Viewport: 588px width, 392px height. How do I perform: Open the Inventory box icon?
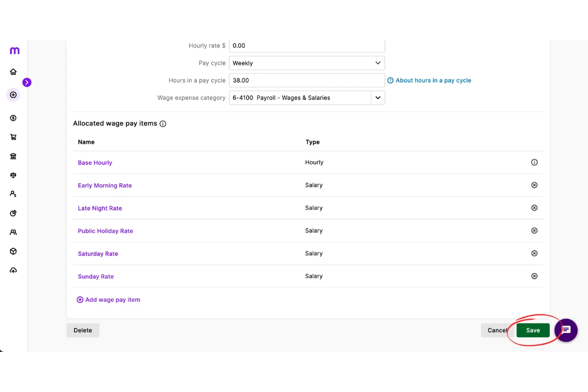pos(13,251)
